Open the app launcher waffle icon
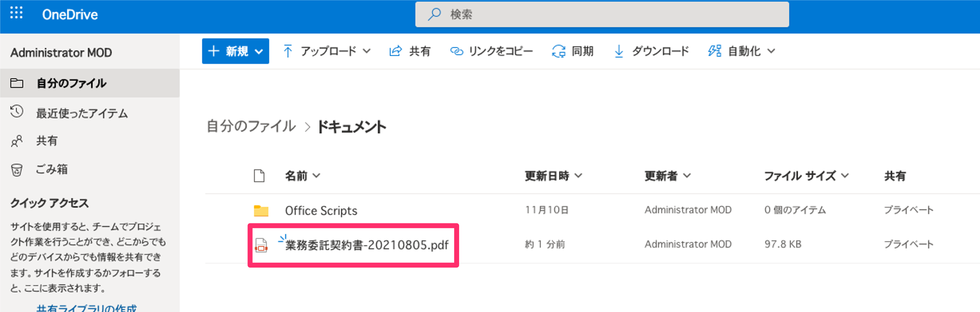The image size is (980, 312). 16,13
